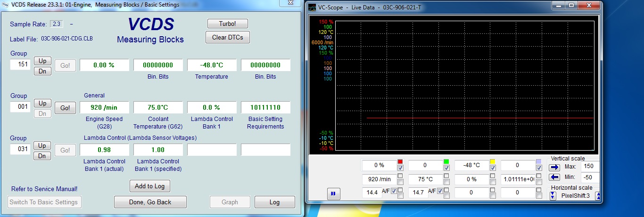Click the Horizontal scale double-arrow button
Image resolution: width=644 pixels, height=217 pixels.
click(553, 195)
